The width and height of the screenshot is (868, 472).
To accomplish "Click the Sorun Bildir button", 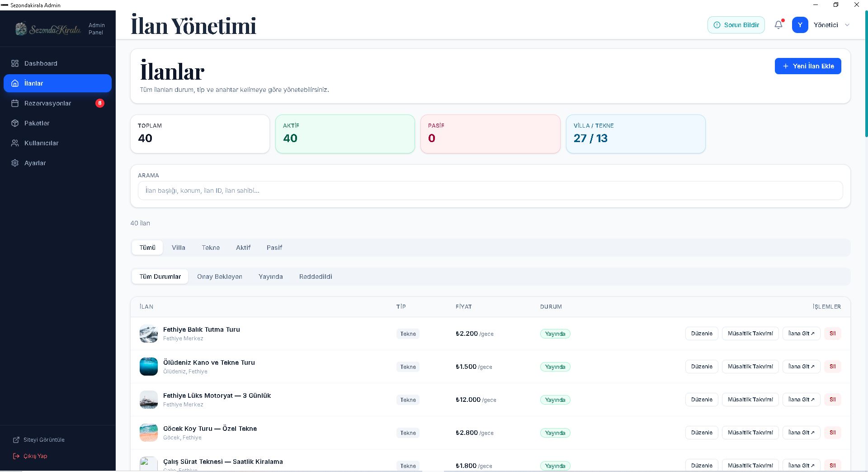I will coord(736,25).
